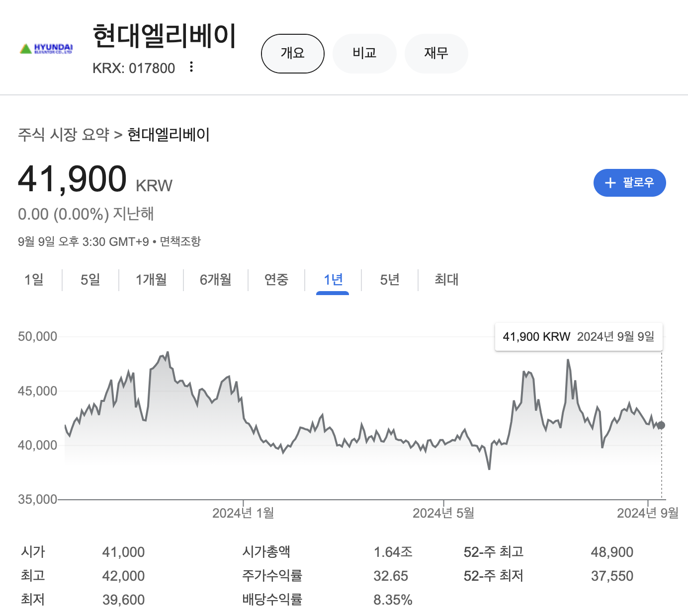Show the 5년 chart range

390,280
